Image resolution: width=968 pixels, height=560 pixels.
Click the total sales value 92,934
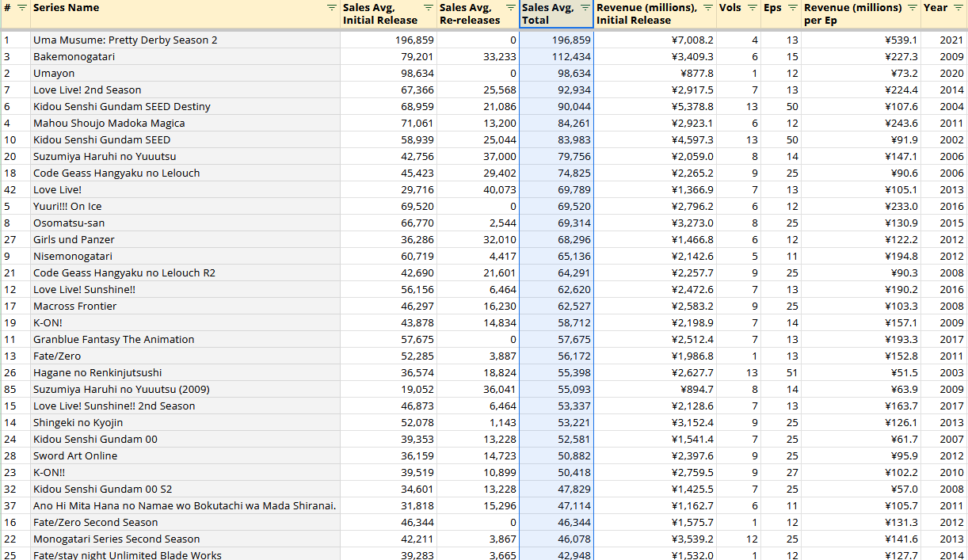[556, 90]
